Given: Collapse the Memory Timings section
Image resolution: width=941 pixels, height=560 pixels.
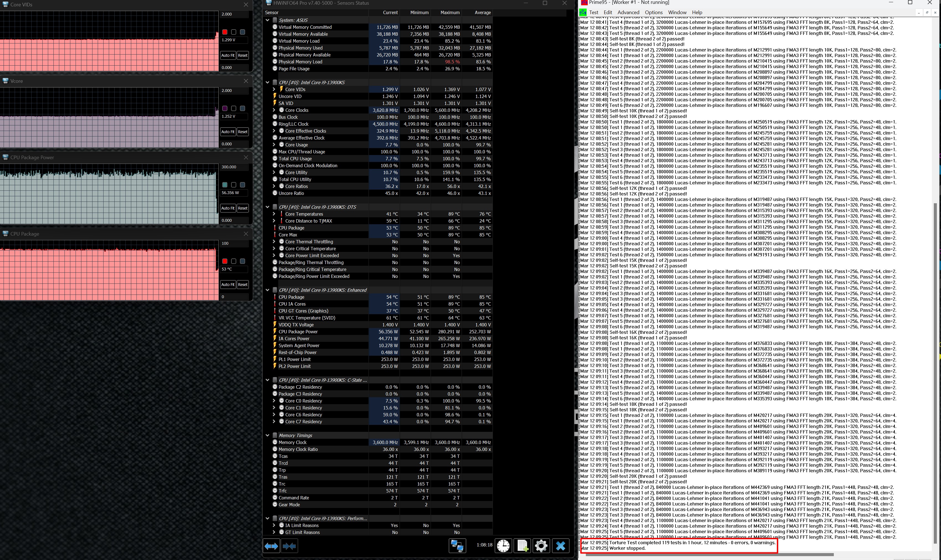Looking at the screenshot, I should (267, 435).
